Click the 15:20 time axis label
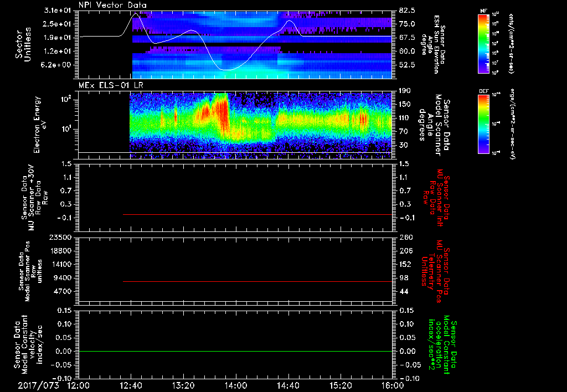 click(341, 385)
